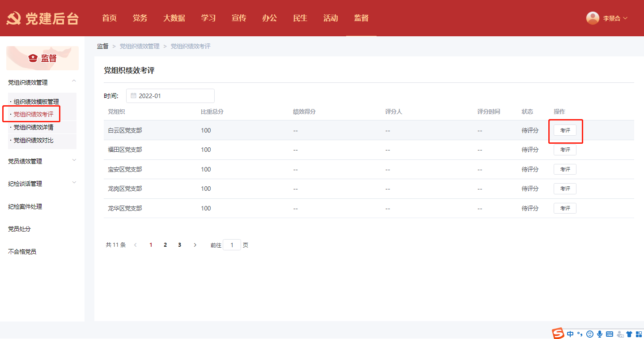Open the Sogou toolbox grid icon

(639, 334)
